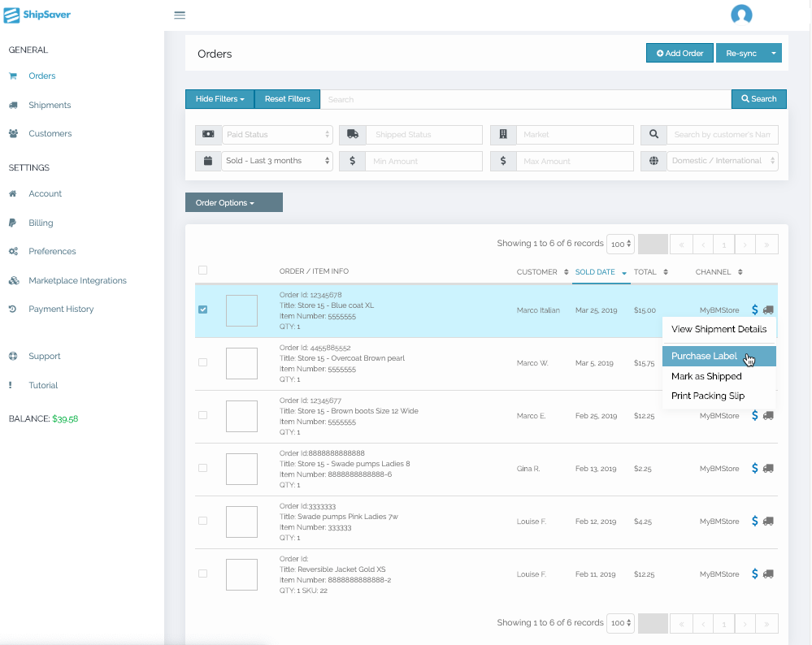This screenshot has width=812, height=645.
Task: Check the Overcoat Brown pearl order checkbox
Action: pyautogui.click(x=203, y=362)
